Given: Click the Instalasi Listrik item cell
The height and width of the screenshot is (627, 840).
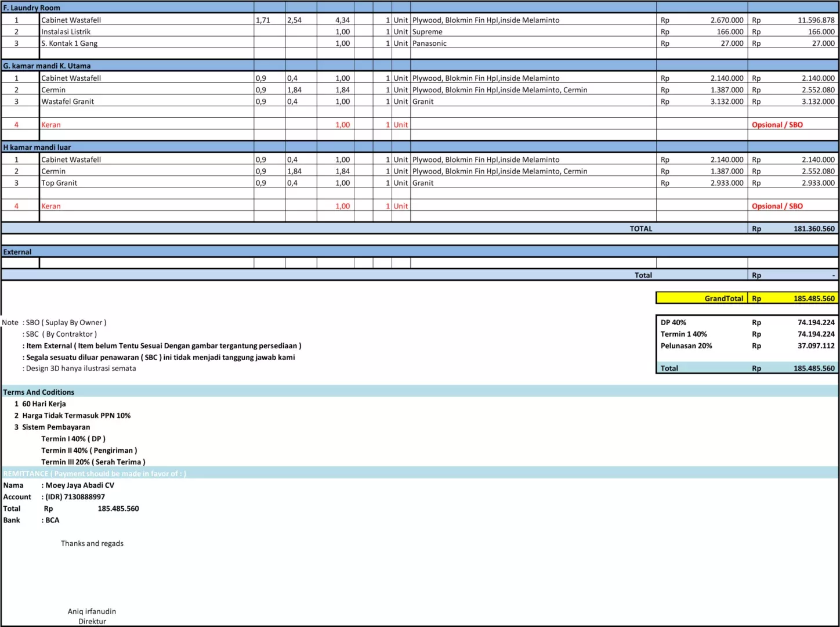Looking at the screenshot, I should 66,32.
